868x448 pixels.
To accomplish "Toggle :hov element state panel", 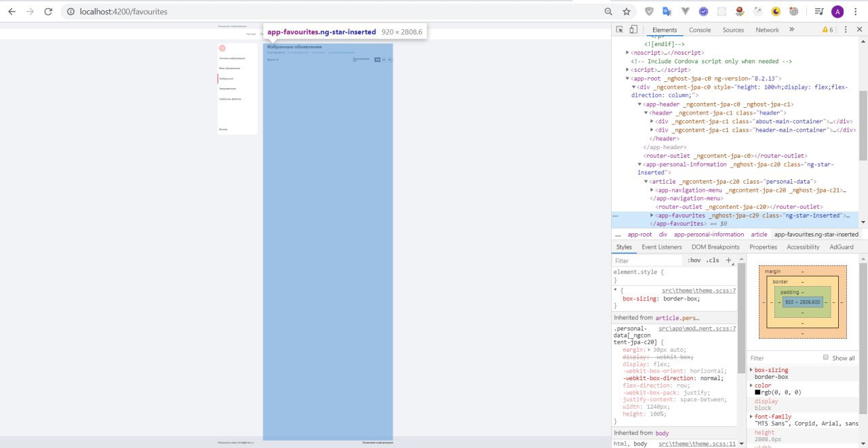I will point(694,260).
